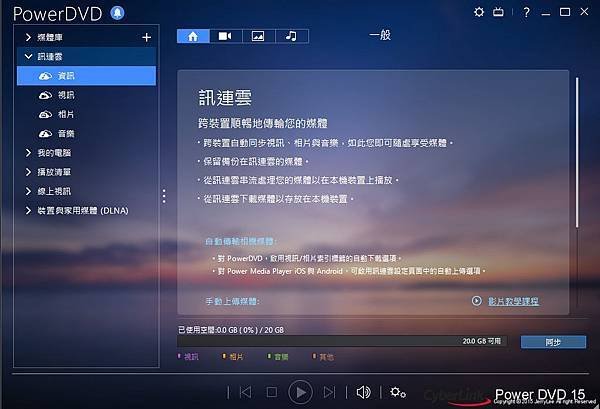Click the content panel vertical scrollbar
600x409 pixels.
click(577, 153)
